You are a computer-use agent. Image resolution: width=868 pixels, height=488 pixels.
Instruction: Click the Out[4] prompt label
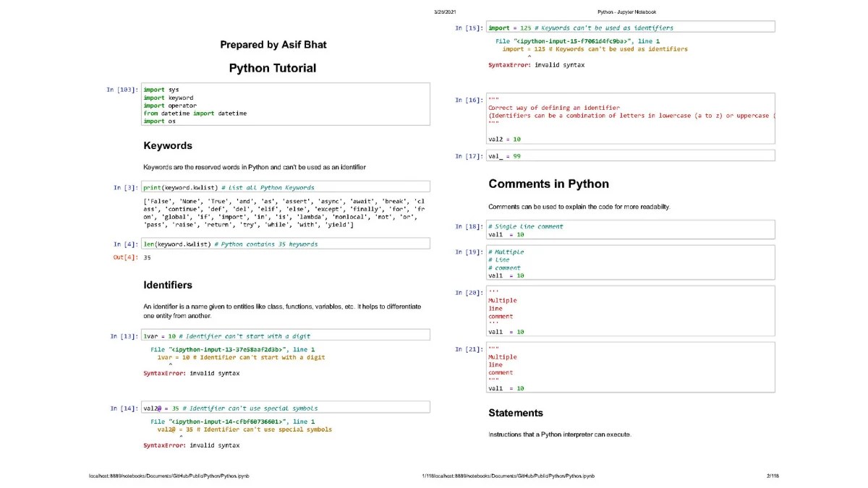[126, 257]
